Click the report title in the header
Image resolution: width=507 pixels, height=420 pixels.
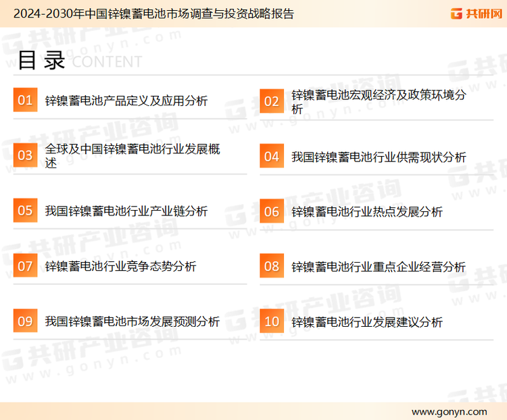tap(153, 13)
